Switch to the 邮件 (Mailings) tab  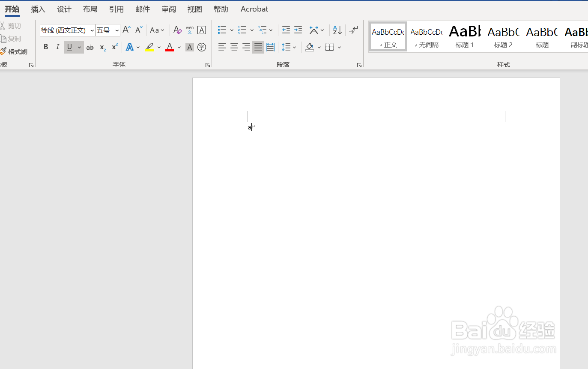[143, 9]
